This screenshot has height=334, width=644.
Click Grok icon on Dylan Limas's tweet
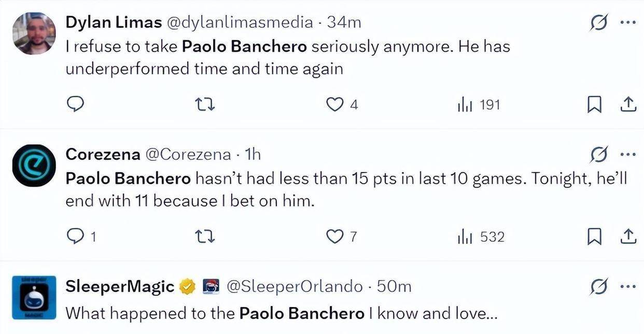point(598,23)
